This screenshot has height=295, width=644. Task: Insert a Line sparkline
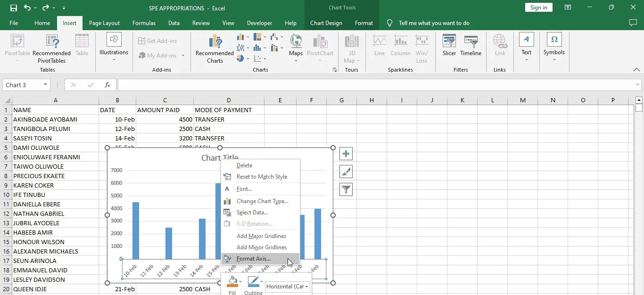point(379,46)
